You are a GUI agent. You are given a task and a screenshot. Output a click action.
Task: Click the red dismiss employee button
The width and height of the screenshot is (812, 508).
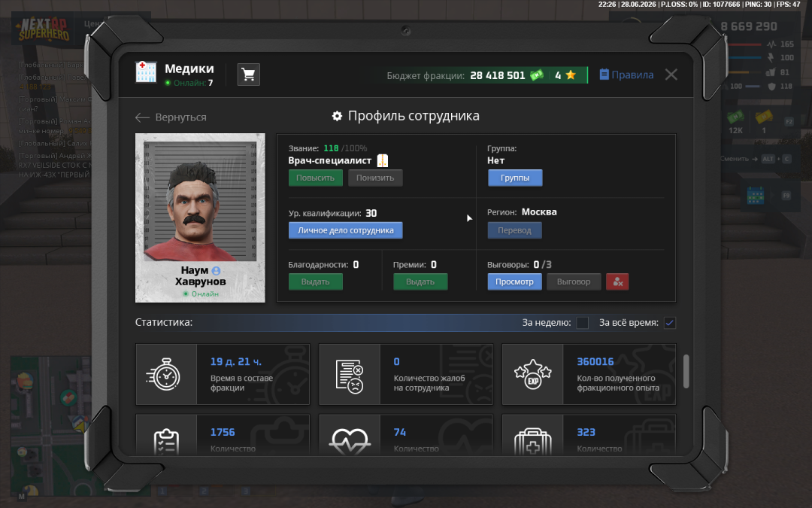click(617, 281)
